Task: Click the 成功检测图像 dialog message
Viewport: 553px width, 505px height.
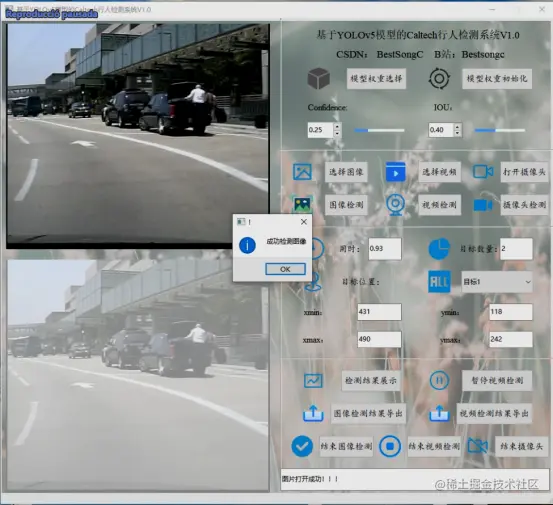Action: tap(286, 242)
